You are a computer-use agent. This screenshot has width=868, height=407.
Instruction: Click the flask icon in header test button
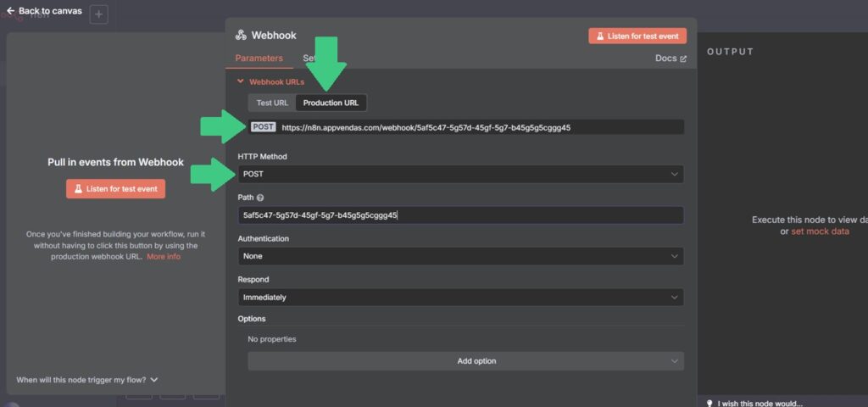click(x=599, y=36)
